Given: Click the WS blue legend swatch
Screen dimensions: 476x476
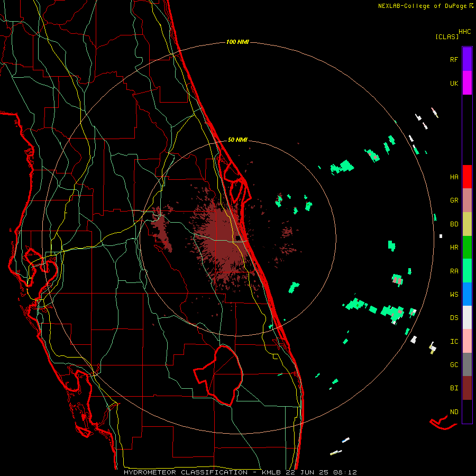Looking at the screenshot, I should coord(467,294).
